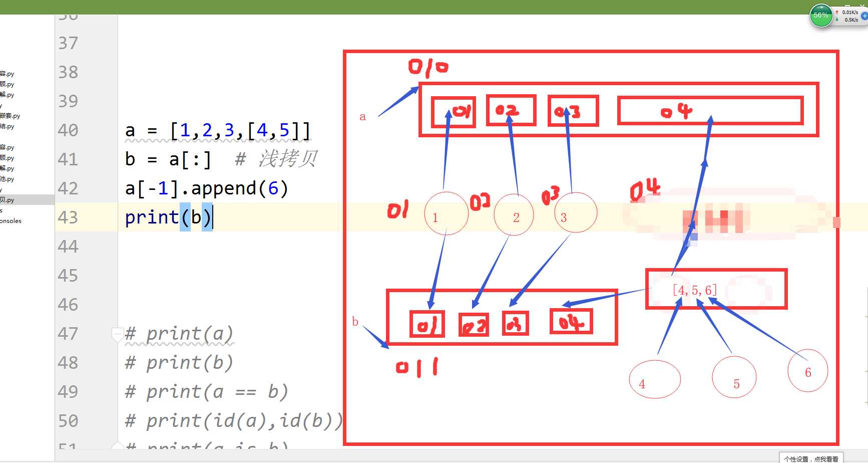Viewport: 868px width, 463px height.
Task: Click the blue plus icon on speed widget
Action: pos(864,16)
